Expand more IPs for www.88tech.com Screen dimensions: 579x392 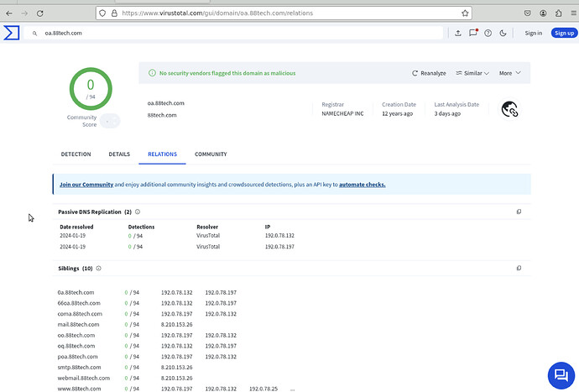click(x=292, y=389)
